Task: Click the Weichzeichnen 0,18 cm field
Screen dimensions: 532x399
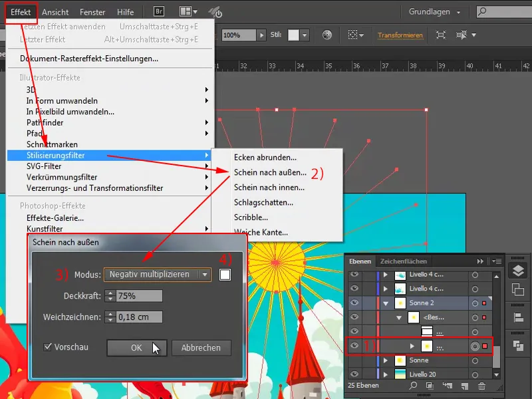Action: (139, 317)
